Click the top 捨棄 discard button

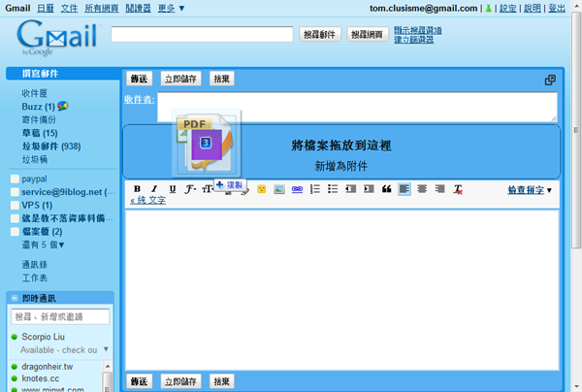[x=221, y=79]
